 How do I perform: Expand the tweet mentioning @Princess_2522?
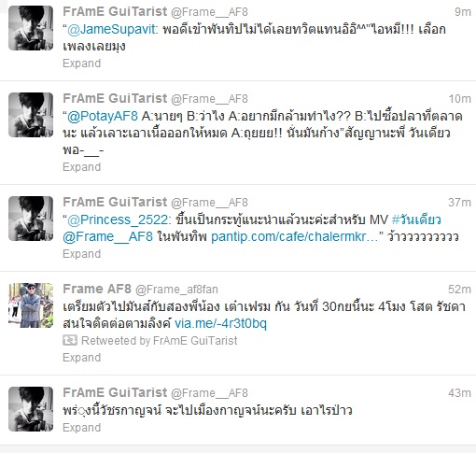[x=82, y=254]
